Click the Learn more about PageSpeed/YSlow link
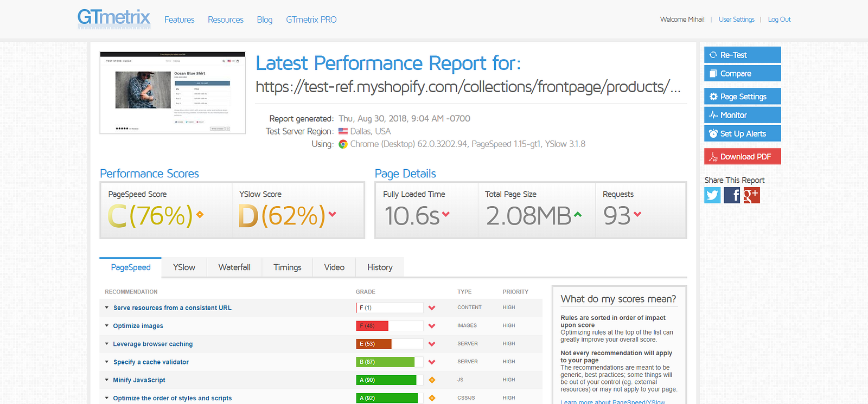 click(x=612, y=402)
